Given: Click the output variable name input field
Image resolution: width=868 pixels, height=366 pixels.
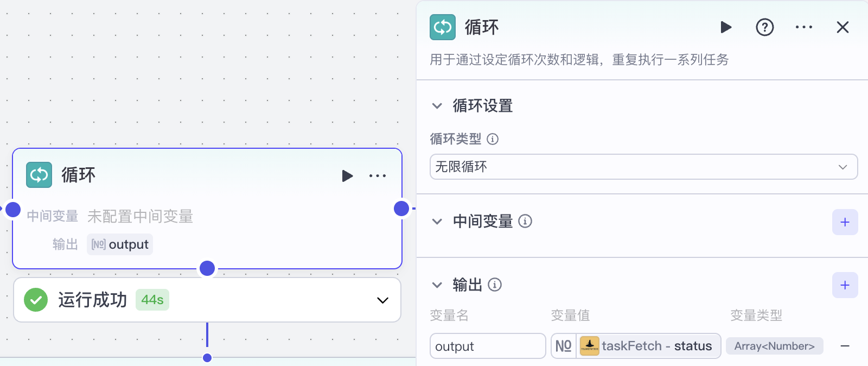Looking at the screenshot, I should (x=487, y=346).
